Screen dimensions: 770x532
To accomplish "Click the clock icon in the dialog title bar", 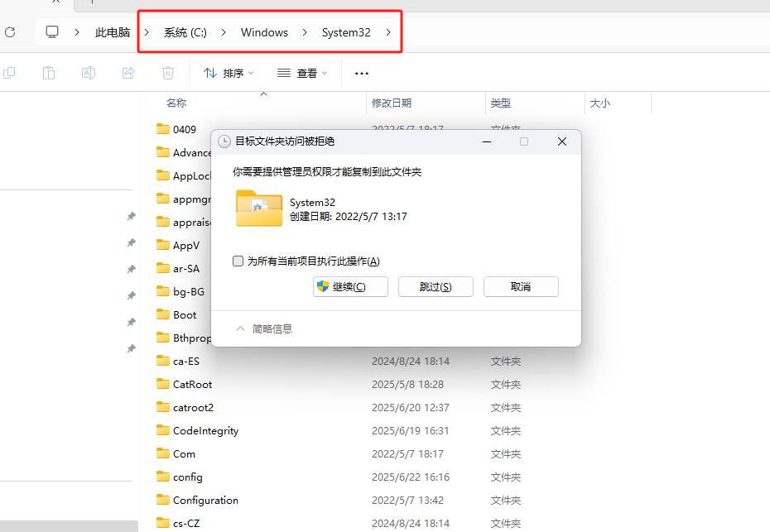I will (x=224, y=141).
